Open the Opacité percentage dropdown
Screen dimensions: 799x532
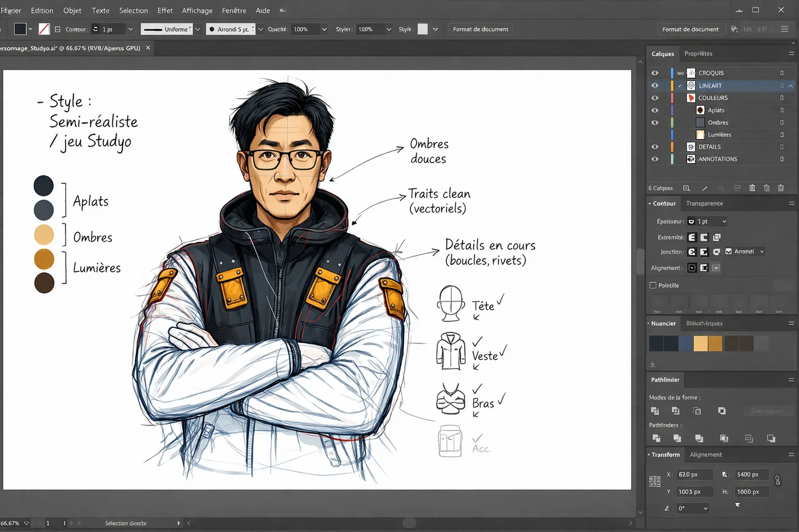[x=324, y=29]
